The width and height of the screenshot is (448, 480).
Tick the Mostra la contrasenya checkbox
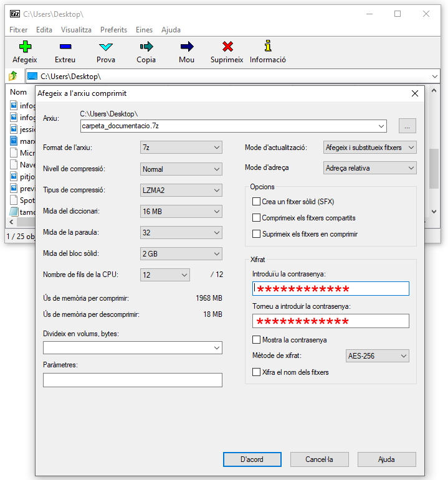256,340
